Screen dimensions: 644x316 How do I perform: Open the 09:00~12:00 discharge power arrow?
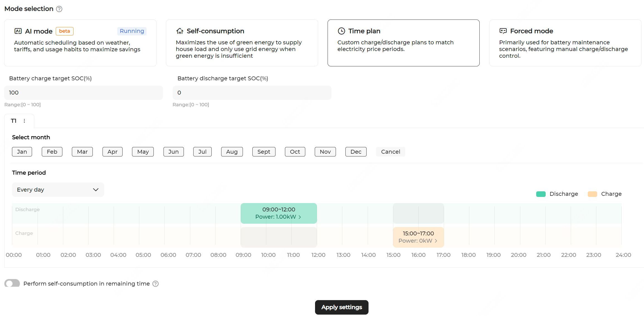click(300, 217)
